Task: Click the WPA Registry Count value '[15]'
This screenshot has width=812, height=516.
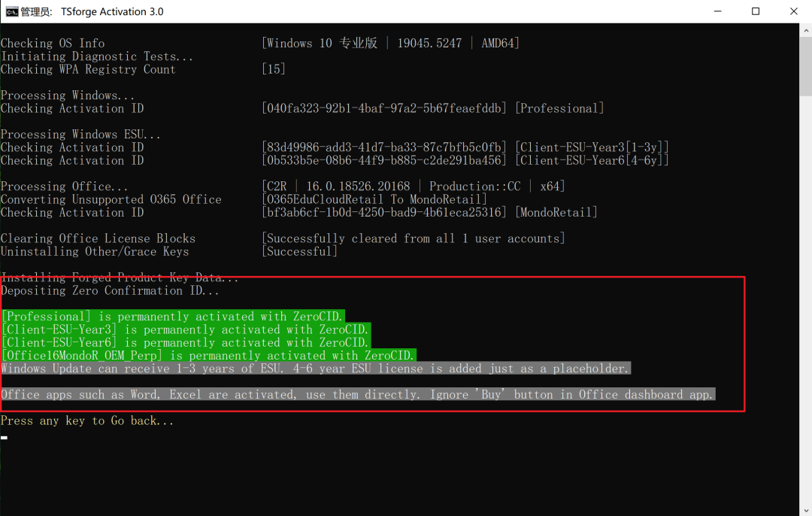Action: pos(274,69)
